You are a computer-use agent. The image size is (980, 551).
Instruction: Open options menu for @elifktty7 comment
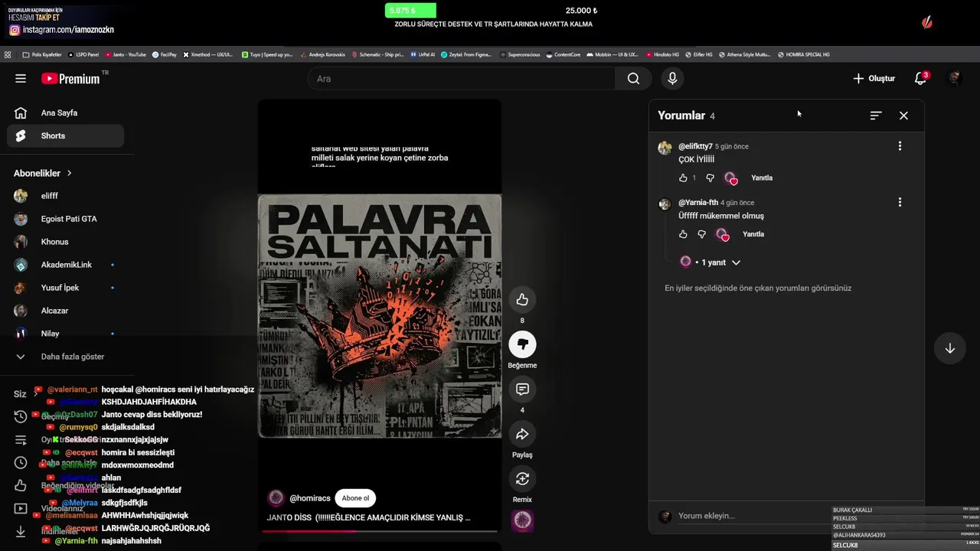900,146
